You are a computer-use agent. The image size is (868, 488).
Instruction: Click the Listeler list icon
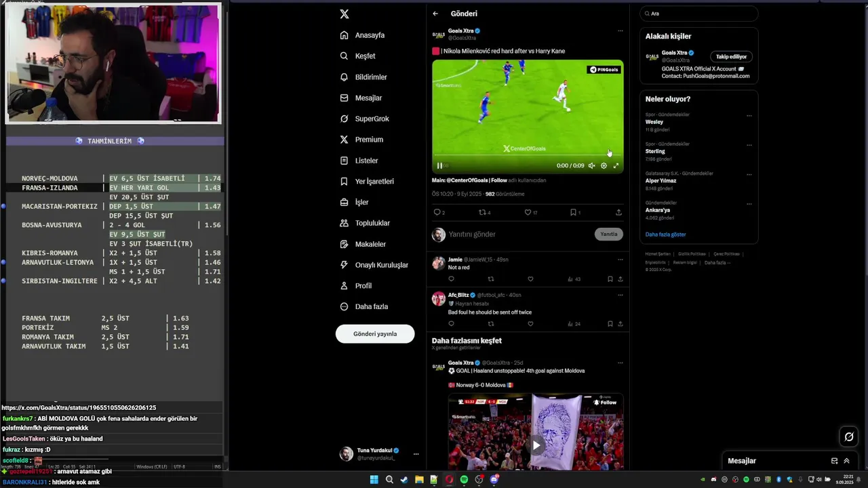[344, 161]
